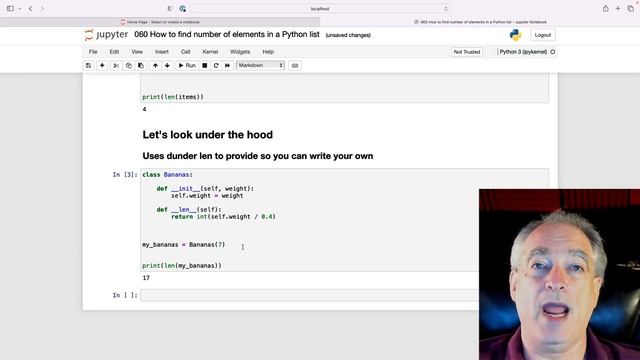
Task: Click the Python logo icon
Action: [x=516, y=35]
